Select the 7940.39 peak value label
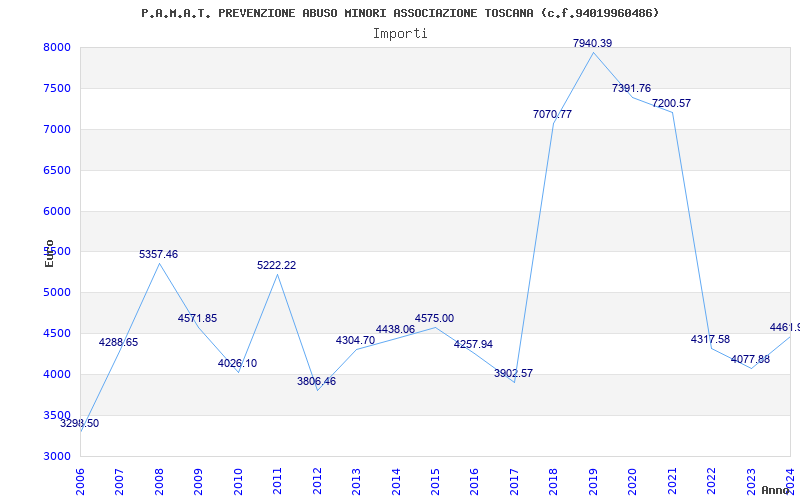The width and height of the screenshot is (800, 500). pyautogui.click(x=592, y=43)
